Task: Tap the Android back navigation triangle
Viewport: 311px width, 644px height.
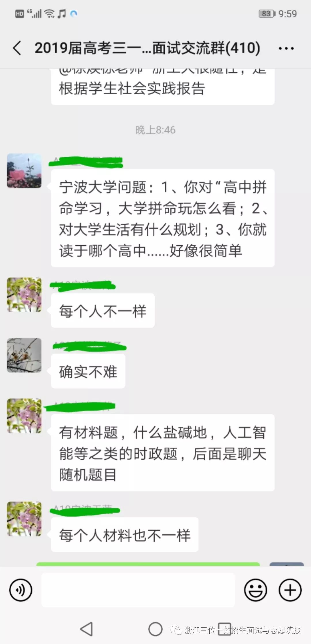Action: pyautogui.click(x=86, y=629)
